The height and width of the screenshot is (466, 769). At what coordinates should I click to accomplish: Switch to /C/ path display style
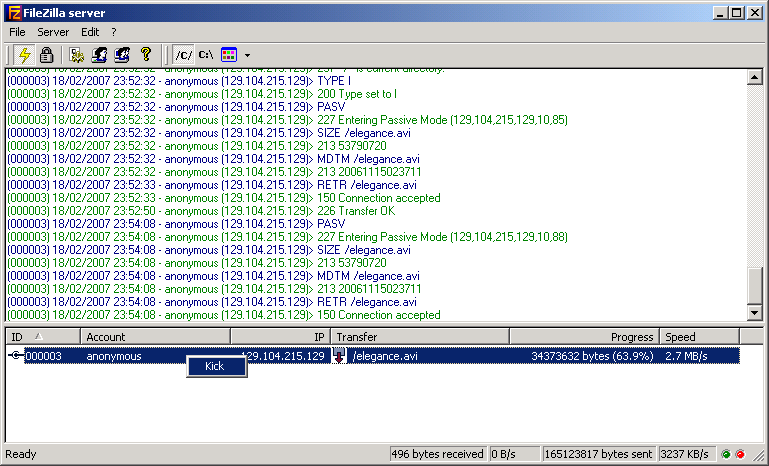coord(183,55)
